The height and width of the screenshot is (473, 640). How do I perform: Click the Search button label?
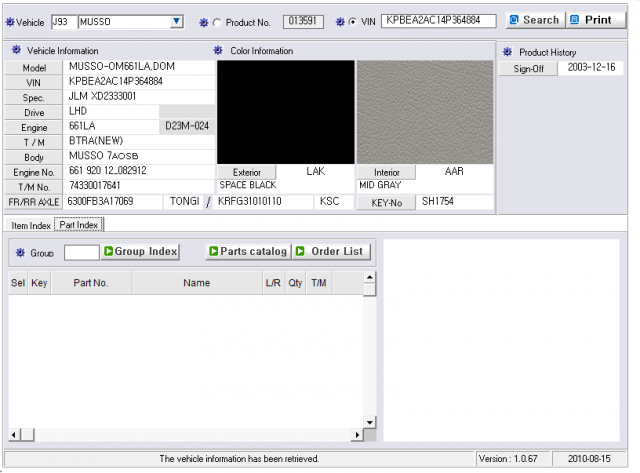click(x=541, y=20)
